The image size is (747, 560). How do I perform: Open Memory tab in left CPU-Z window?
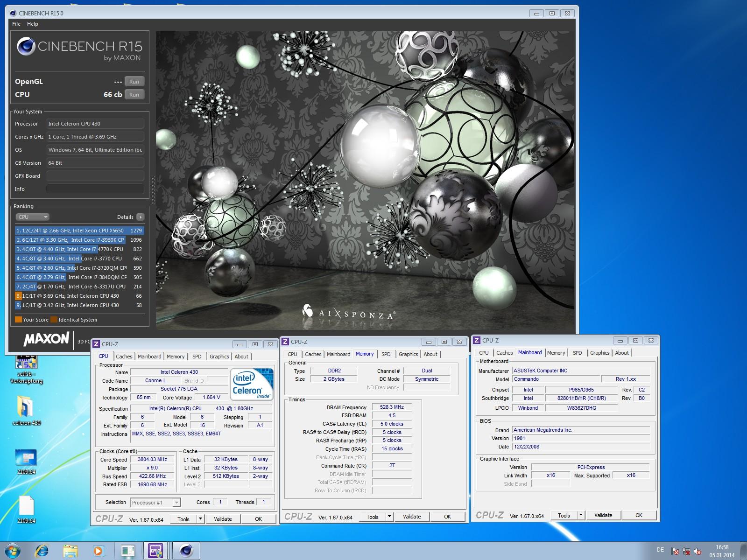[176, 357]
